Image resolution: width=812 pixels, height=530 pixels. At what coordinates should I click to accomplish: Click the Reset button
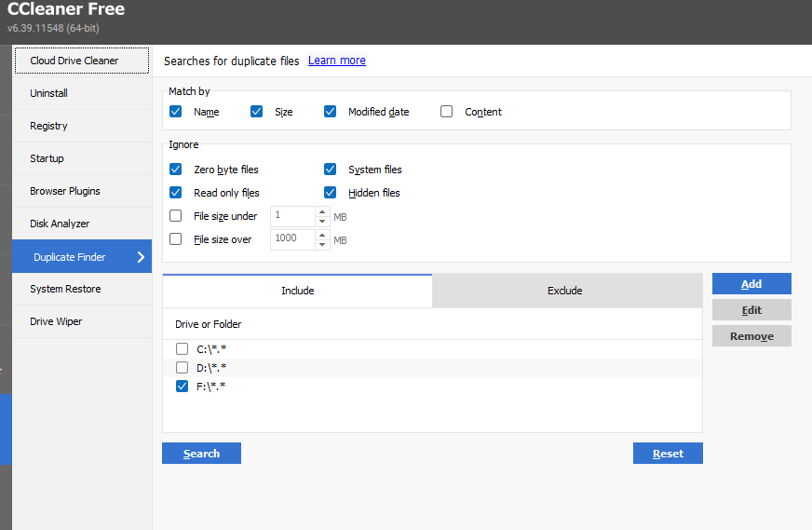(668, 454)
